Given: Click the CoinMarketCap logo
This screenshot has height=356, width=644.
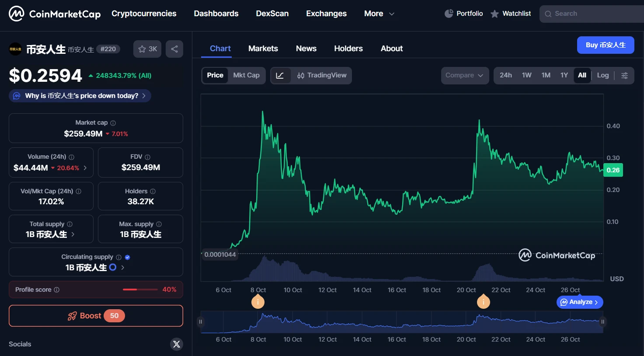Looking at the screenshot, I should pos(55,14).
